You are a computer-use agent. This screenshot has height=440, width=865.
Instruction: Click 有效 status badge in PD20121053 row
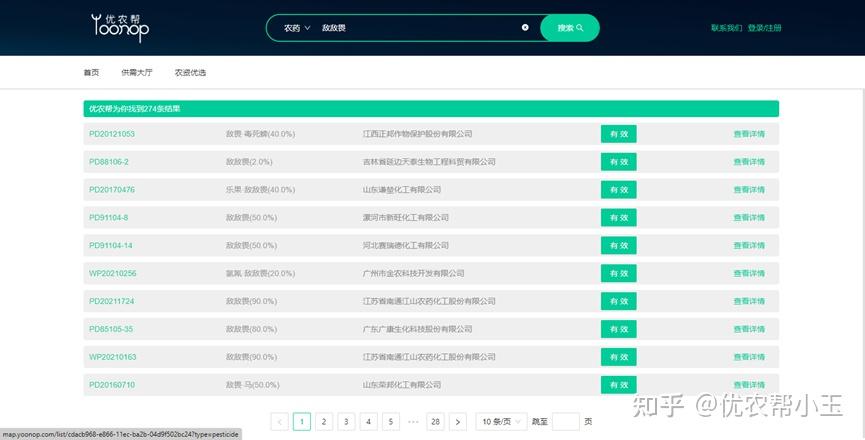pos(618,134)
